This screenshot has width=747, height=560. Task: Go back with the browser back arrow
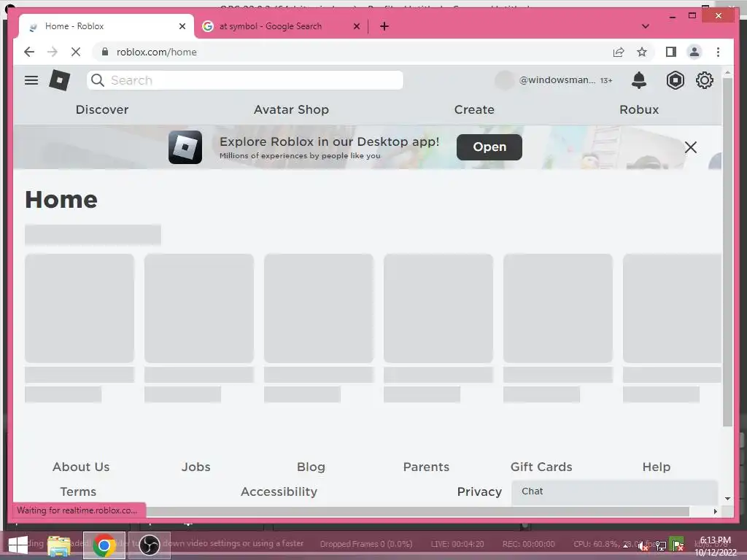click(x=29, y=52)
